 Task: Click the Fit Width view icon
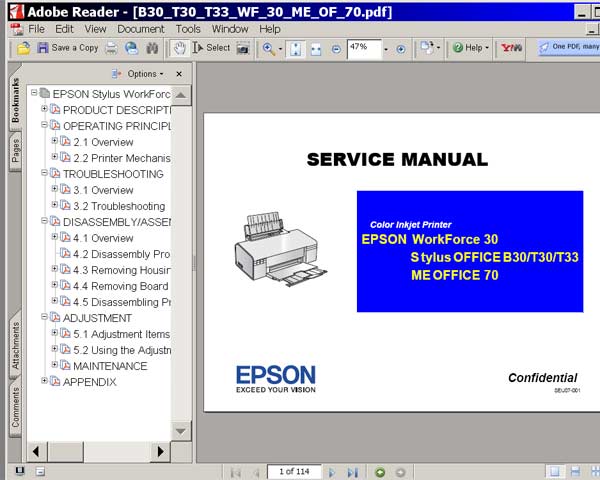pyautogui.click(x=316, y=49)
